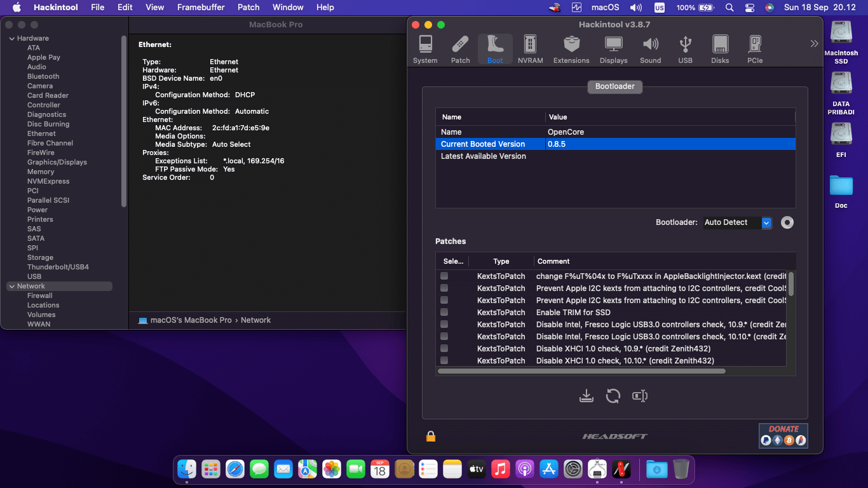The height and width of the screenshot is (488, 868).
Task: Go to the USB toolbar tab
Action: (x=685, y=50)
